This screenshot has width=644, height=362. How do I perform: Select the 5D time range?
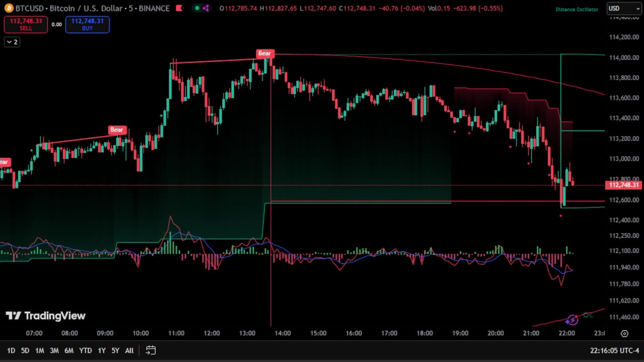click(25, 350)
